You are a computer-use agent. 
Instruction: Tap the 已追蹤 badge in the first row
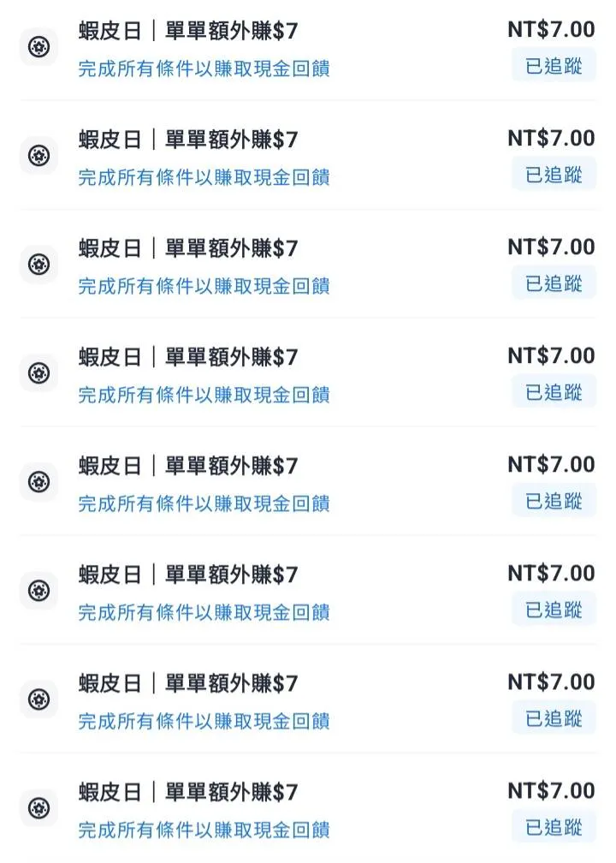pyautogui.click(x=554, y=66)
